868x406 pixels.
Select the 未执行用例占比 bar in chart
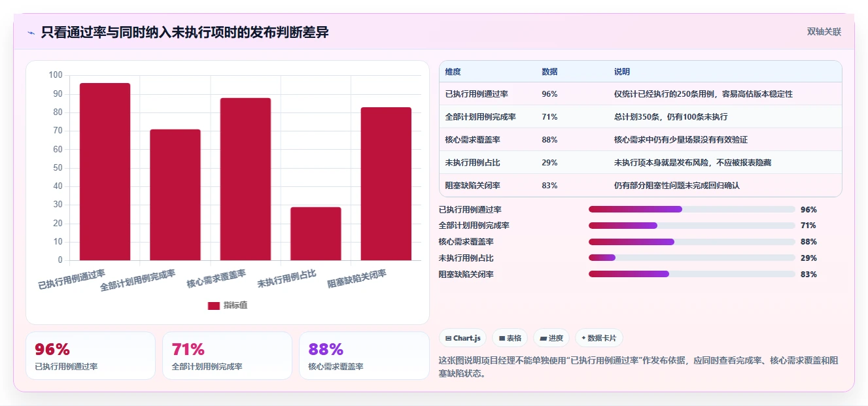316,233
